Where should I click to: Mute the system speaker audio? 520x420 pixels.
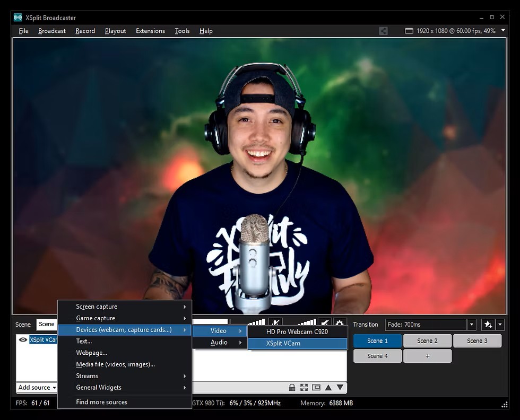325,323
